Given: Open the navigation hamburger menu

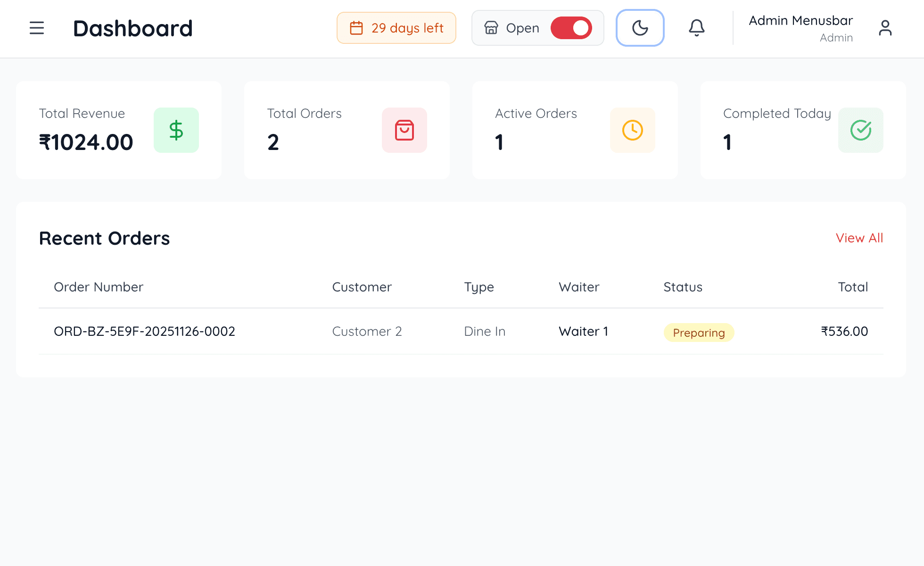Looking at the screenshot, I should click(37, 28).
